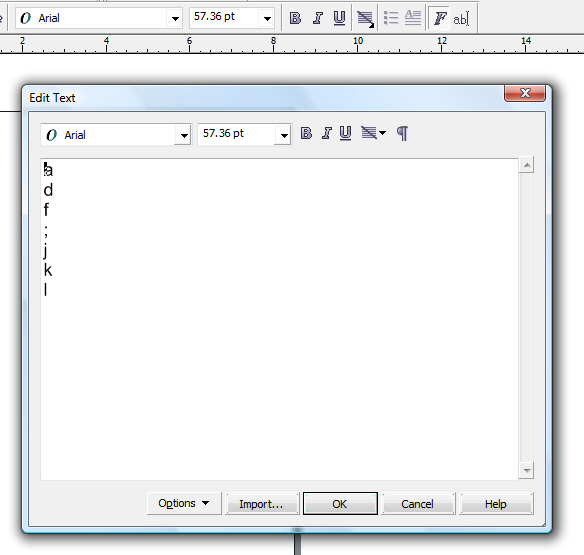This screenshot has width=584, height=555.
Task: Expand the Arial font list in the dialog
Action: (184, 136)
